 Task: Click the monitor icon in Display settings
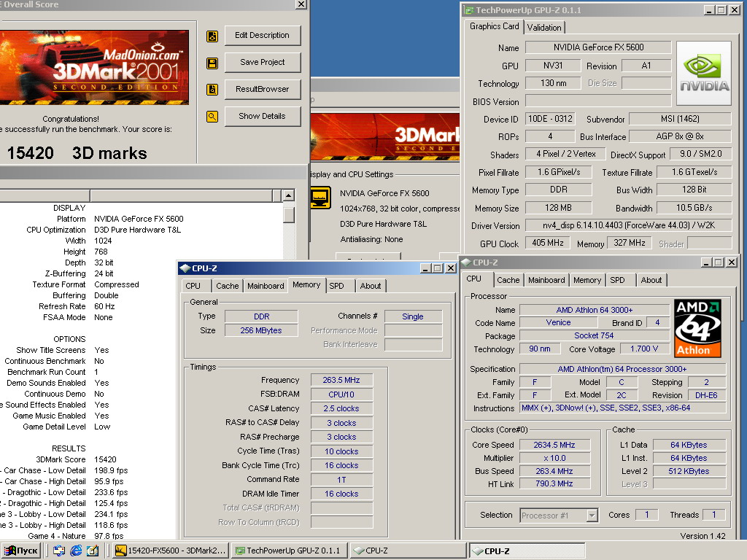click(321, 197)
